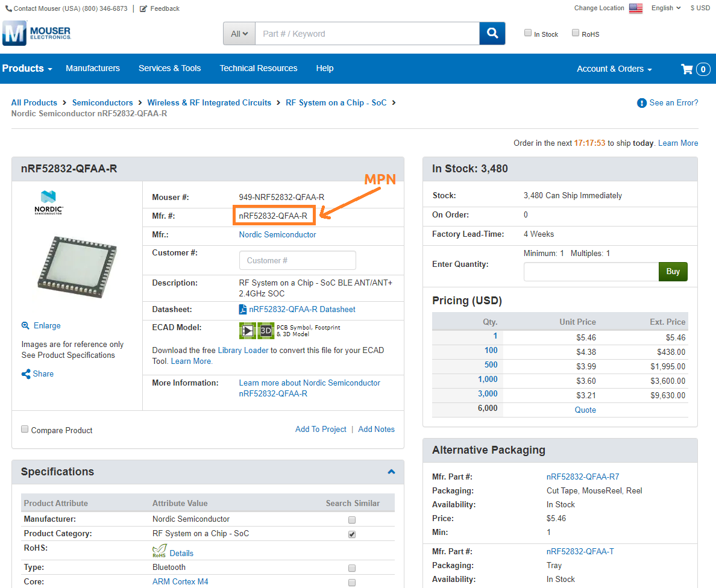
Task: Click Learn More link after ECAD Tool
Action: click(x=191, y=361)
